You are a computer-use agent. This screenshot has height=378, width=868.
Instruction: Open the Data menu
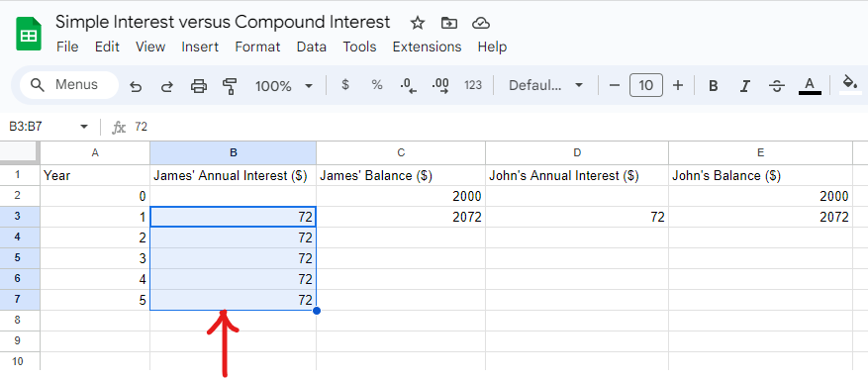[x=312, y=47]
